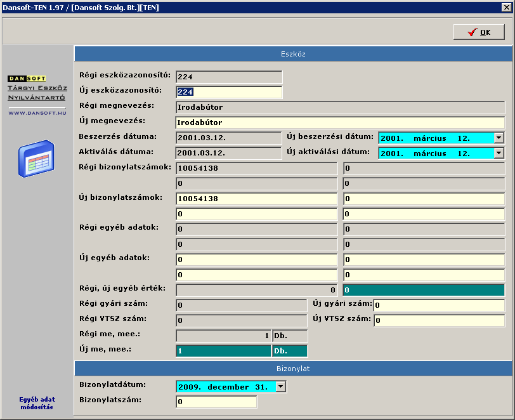Click the teal új egyéb érték field
Image resolution: width=515 pixels, height=420 pixels.
pyautogui.click(x=424, y=290)
